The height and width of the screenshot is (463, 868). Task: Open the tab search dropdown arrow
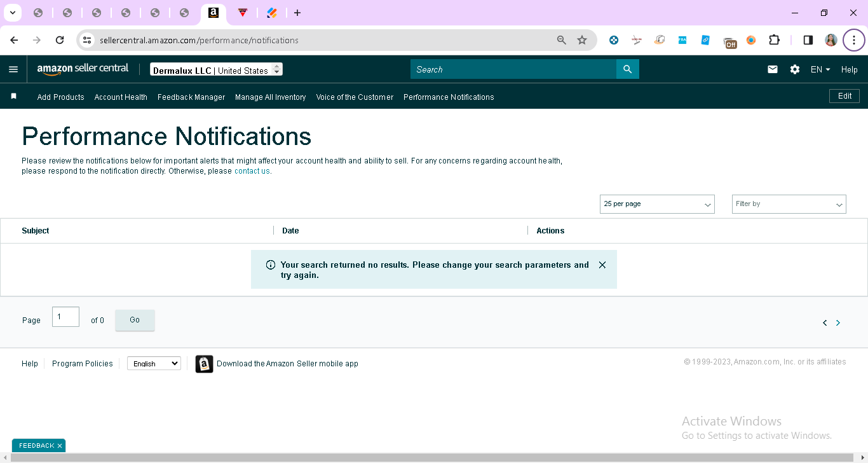(12, 13)
